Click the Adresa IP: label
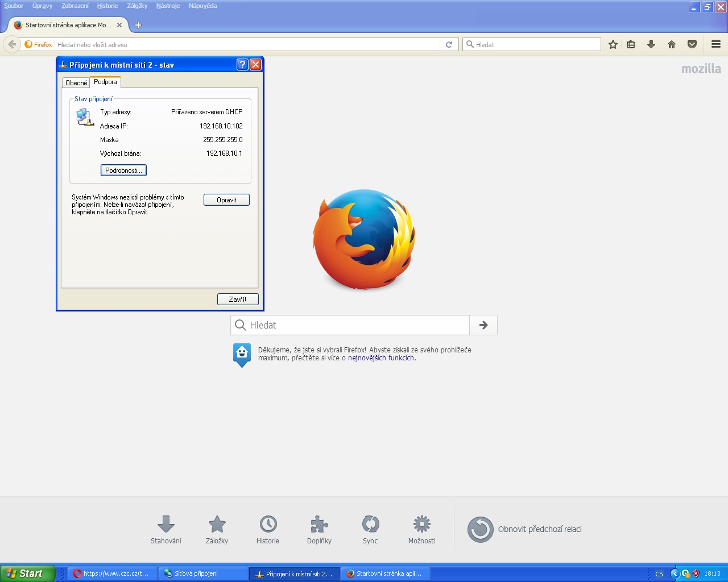728x582 pixels. [x=114, y=126]
